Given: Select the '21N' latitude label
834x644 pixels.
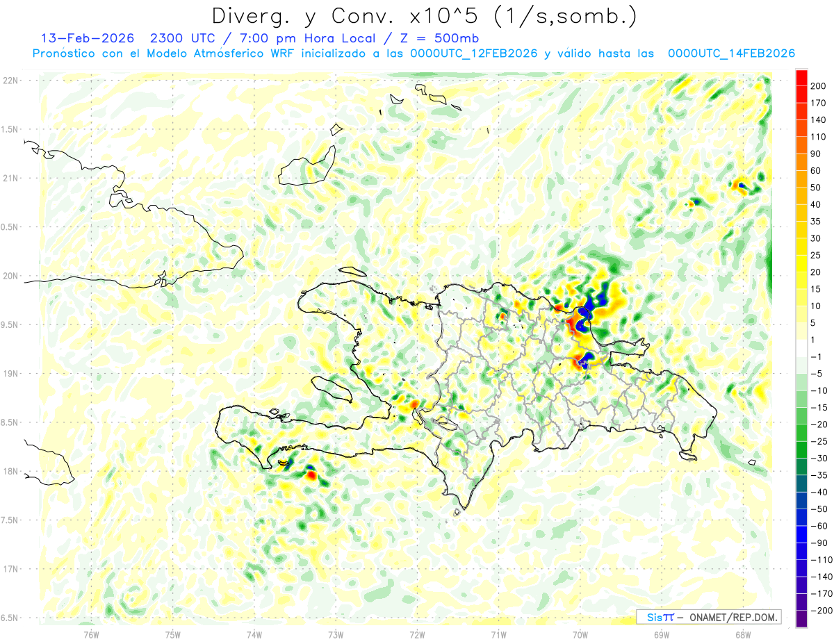Looking at the screenshot, I should click(x=10, y=178).
